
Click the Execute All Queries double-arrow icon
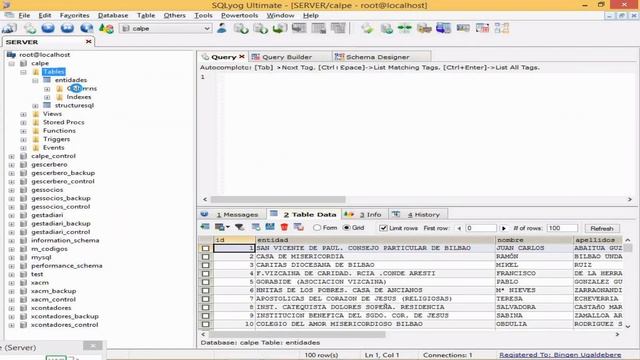pyautogui.click(x=67, y=29)
